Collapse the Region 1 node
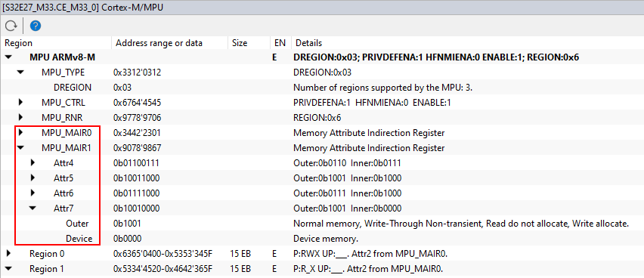The width and height of the screenshot is (644, 278). (8, 269)
